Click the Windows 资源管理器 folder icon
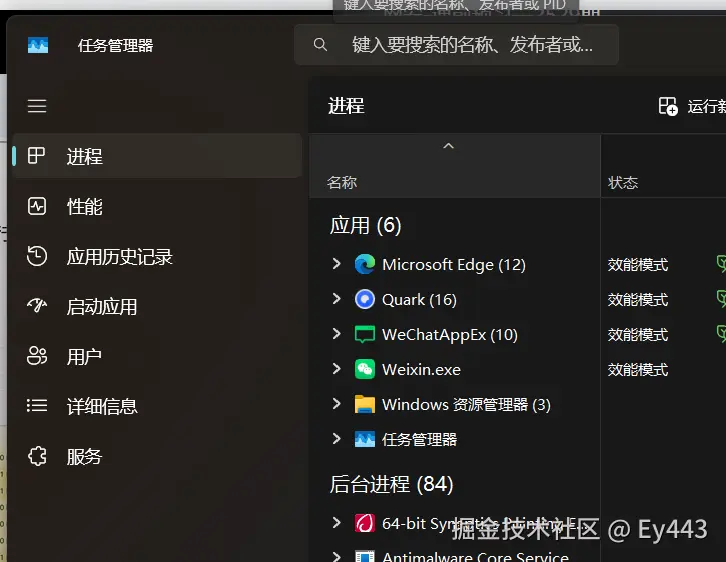Screen dimensions: 726x562 point(364,404)
